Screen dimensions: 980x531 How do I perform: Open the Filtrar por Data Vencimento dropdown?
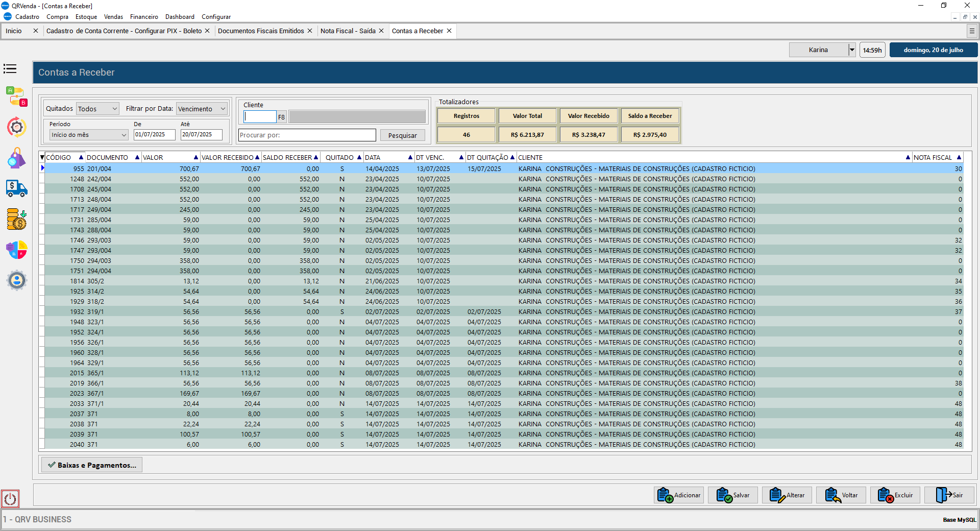pyautogui.click(x=202, y=109)
